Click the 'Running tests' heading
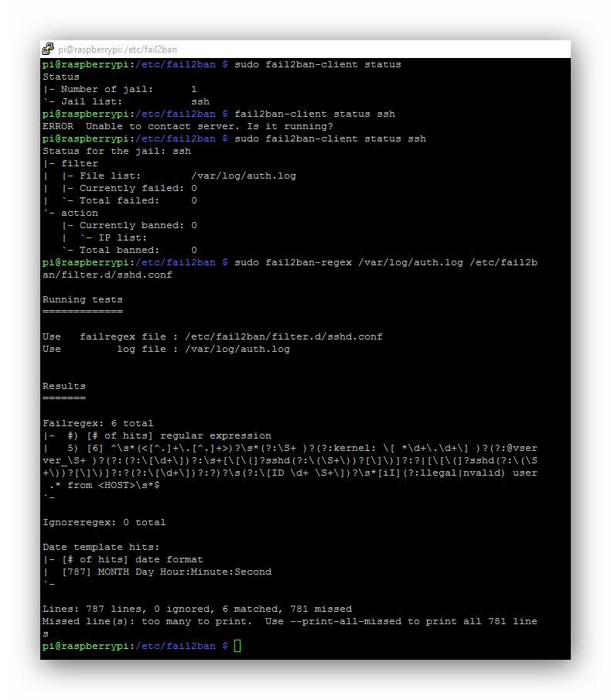This screenshot has width=611, height=700. pyautogui.click(x=83, y=299)
